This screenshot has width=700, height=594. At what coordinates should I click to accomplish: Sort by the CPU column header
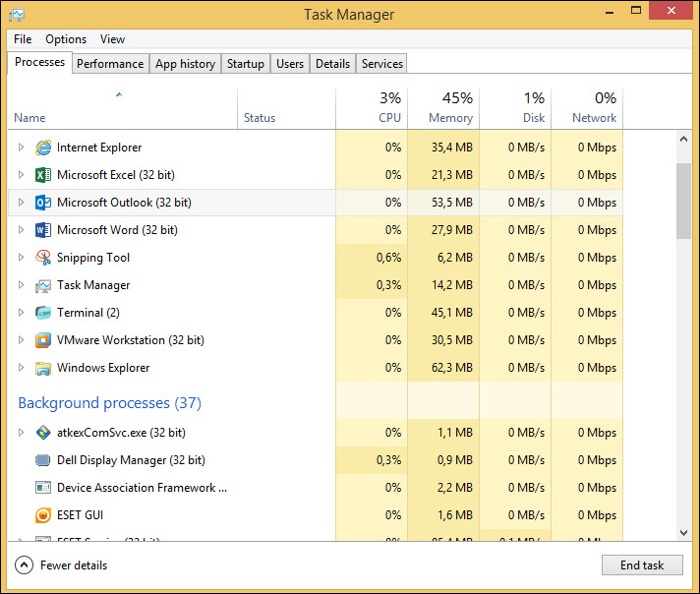(372, 109)
